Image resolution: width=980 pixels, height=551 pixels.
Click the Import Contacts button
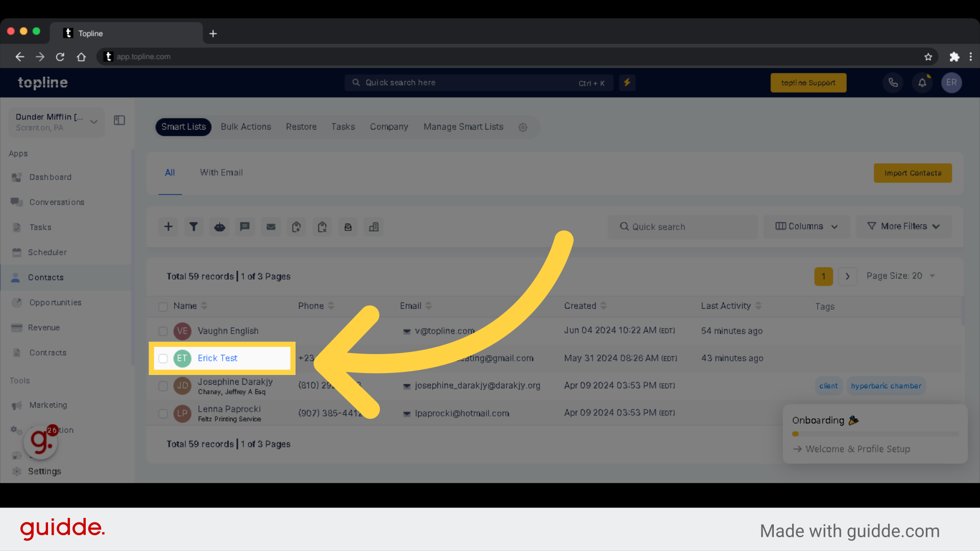(913, 173)
